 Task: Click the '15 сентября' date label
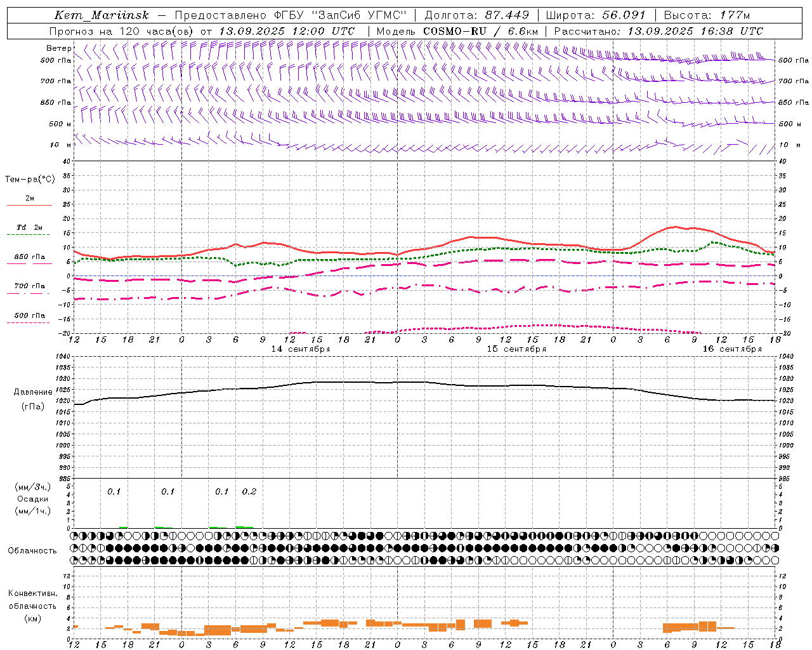[516, 349]
